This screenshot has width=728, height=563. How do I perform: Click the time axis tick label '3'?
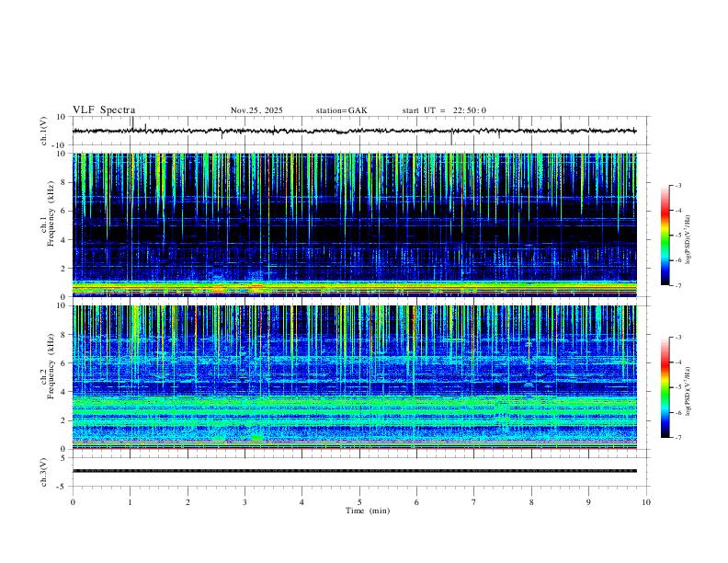click(x=245, y=502)
